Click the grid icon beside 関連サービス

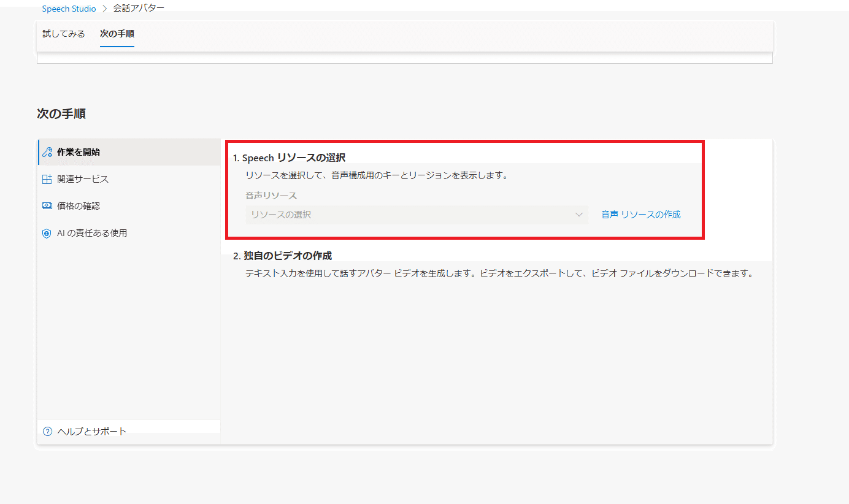coord(47,179)
